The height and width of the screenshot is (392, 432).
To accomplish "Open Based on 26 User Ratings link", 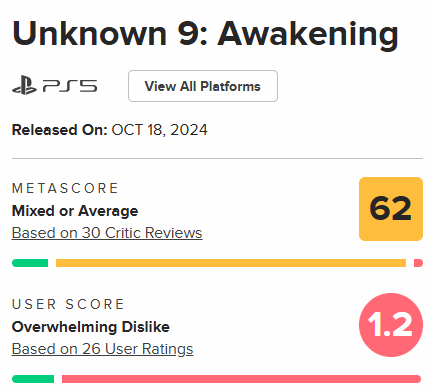I will (x=102, y=349).
